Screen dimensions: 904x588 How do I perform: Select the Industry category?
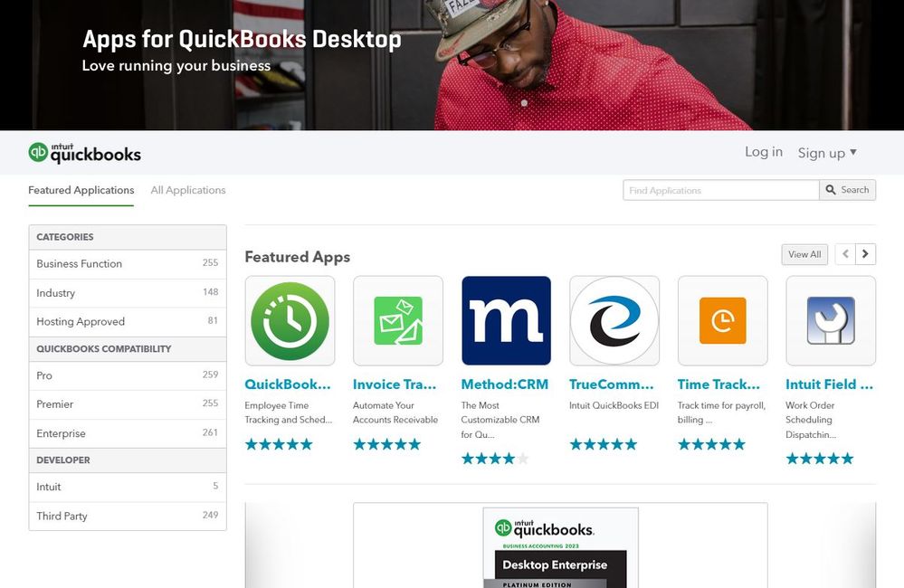pos(128,293)
